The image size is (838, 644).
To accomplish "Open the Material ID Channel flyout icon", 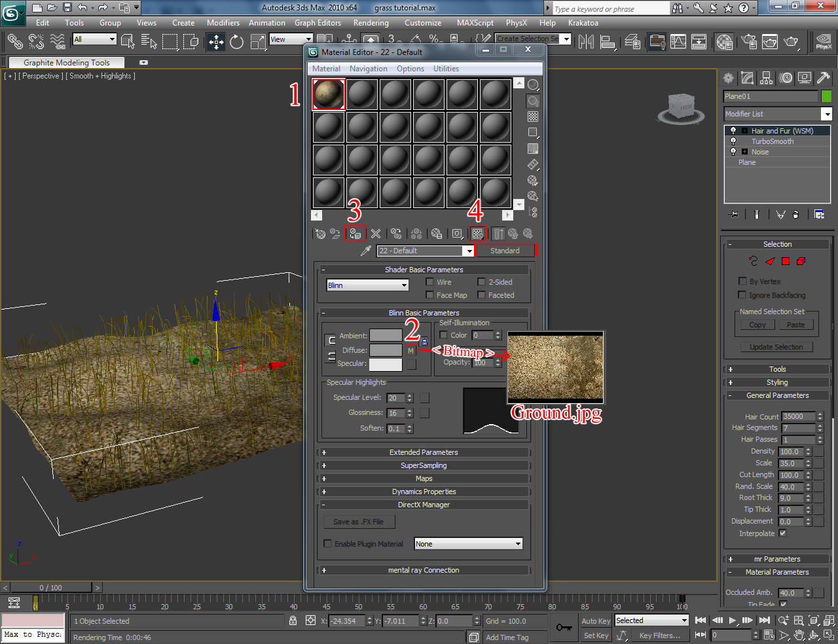I will point(457,234).
